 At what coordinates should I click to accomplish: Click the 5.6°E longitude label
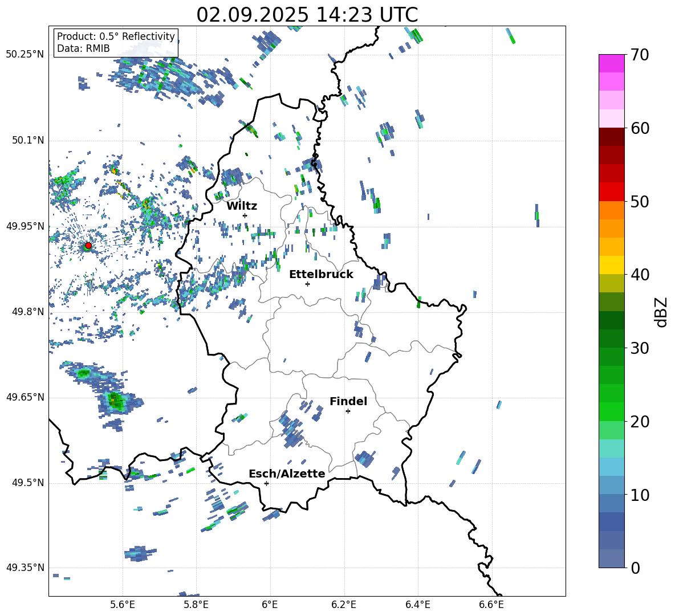click(x=123, y=605)
